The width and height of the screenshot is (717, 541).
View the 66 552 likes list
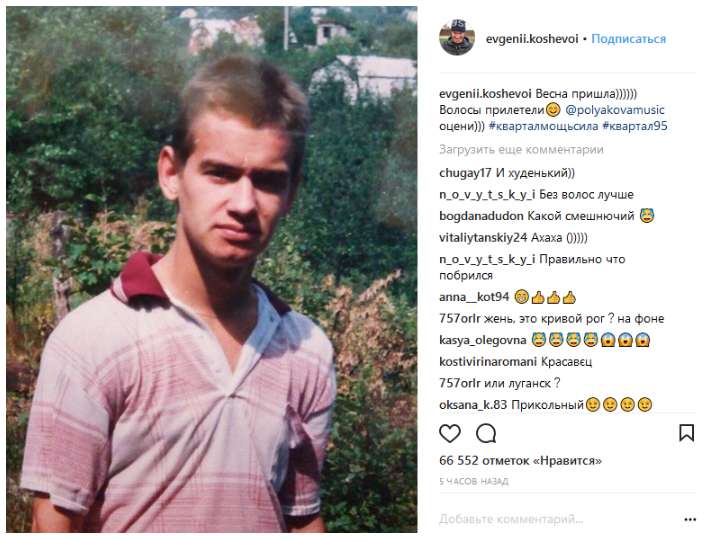tap(520, 461)
